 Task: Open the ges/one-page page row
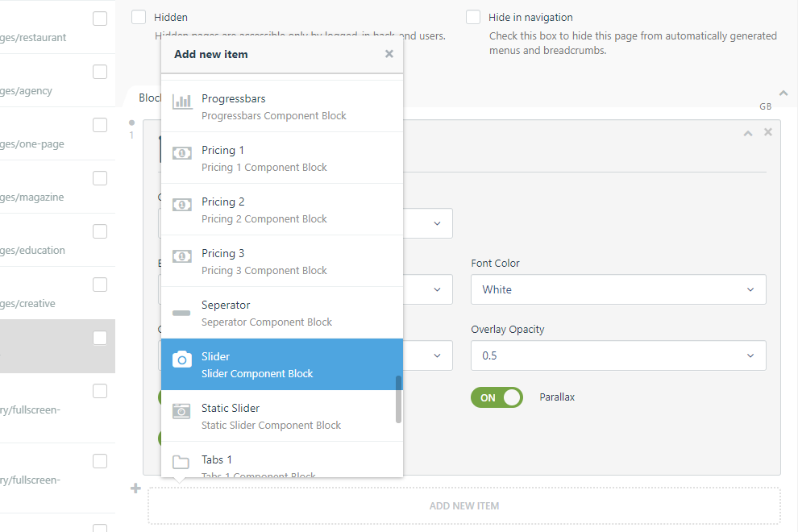(x=57, y=134)
